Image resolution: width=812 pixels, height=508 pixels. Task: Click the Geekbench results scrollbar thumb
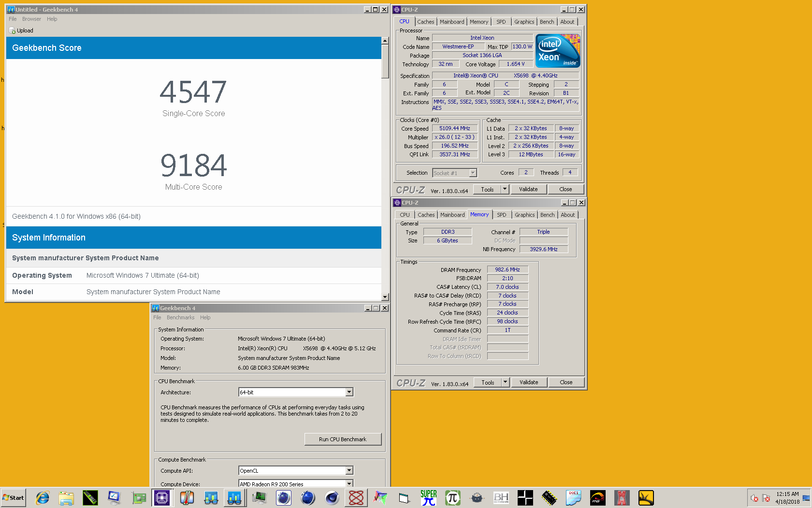(385, 61)
